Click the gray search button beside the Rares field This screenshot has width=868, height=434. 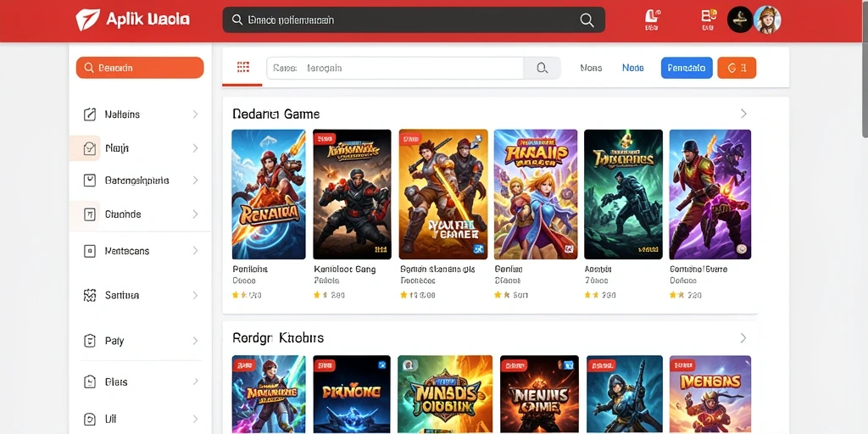pyautogui.click(x=542, y=68)
